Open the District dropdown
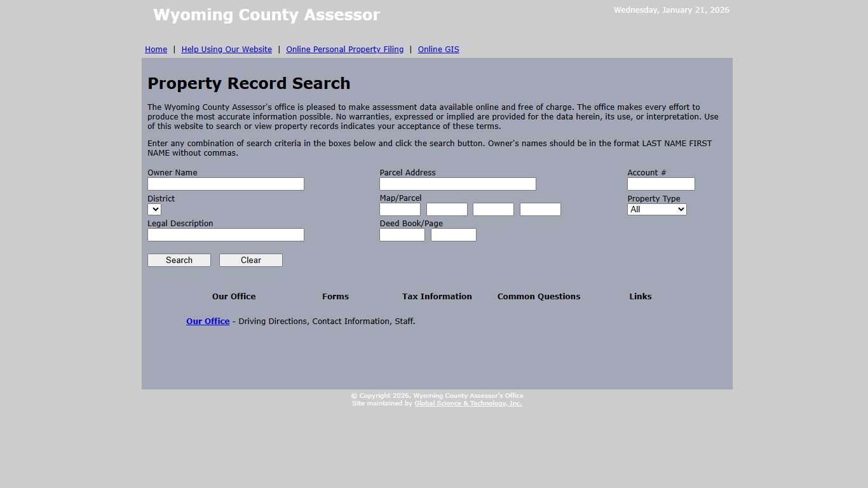The width and height of the screenshot is (868, 488). pos(154,209)
